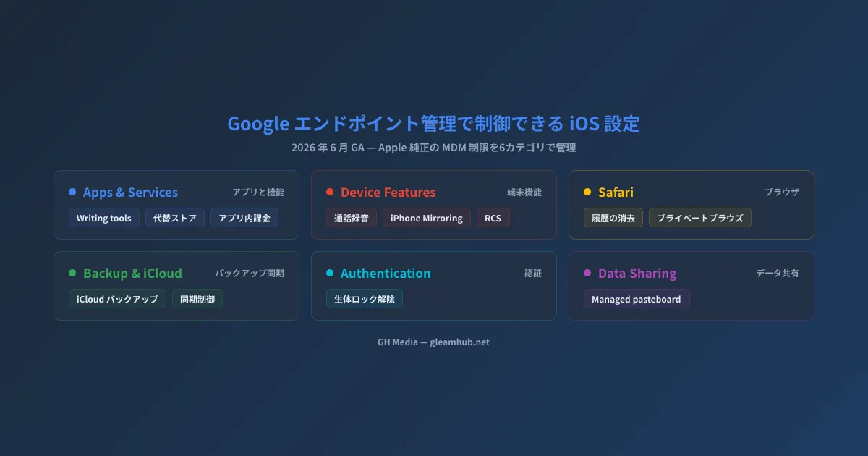Image resolution: width=868 pixels, height=456 pixels.
Task: Click the subtitle starting 2026 年 6 月 GA
Action: 434,148
